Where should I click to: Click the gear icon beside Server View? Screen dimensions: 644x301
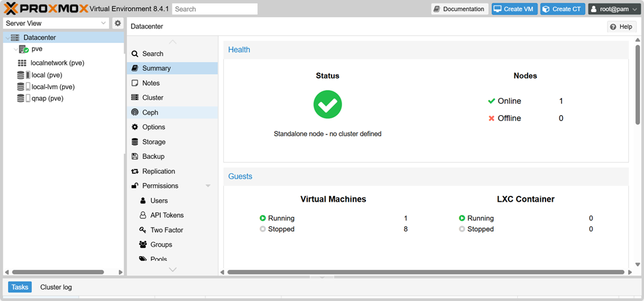tap(118, 23)
